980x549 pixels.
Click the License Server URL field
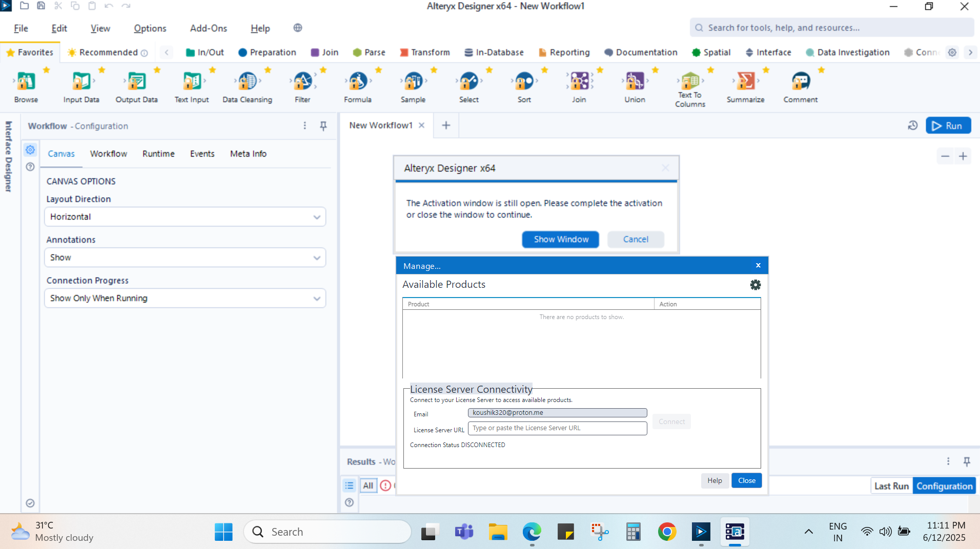pos(558,428)
